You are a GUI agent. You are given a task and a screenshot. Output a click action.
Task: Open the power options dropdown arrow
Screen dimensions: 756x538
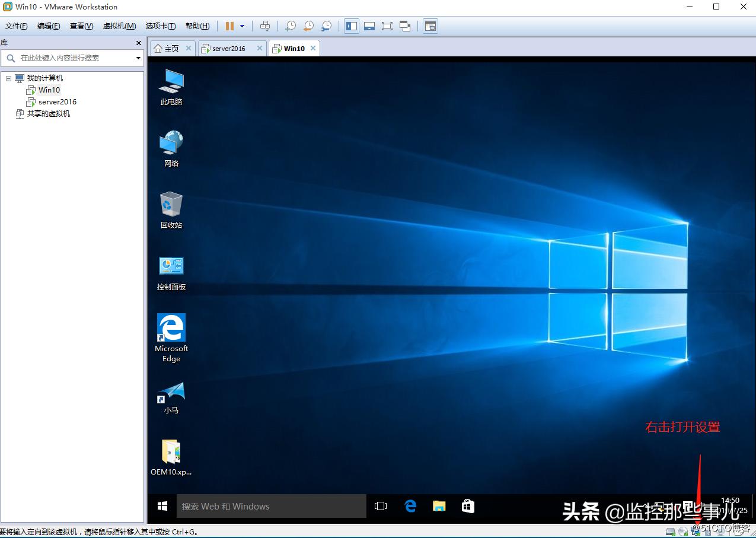[242, 26]
